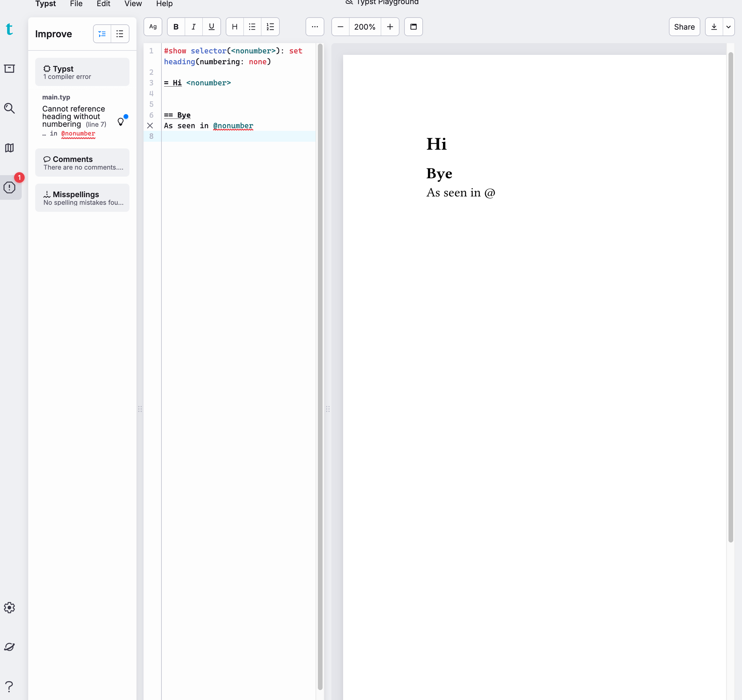The image size is (742, 700).
Task: Open the more options ellipsis menu
Action: coord(315,27)
